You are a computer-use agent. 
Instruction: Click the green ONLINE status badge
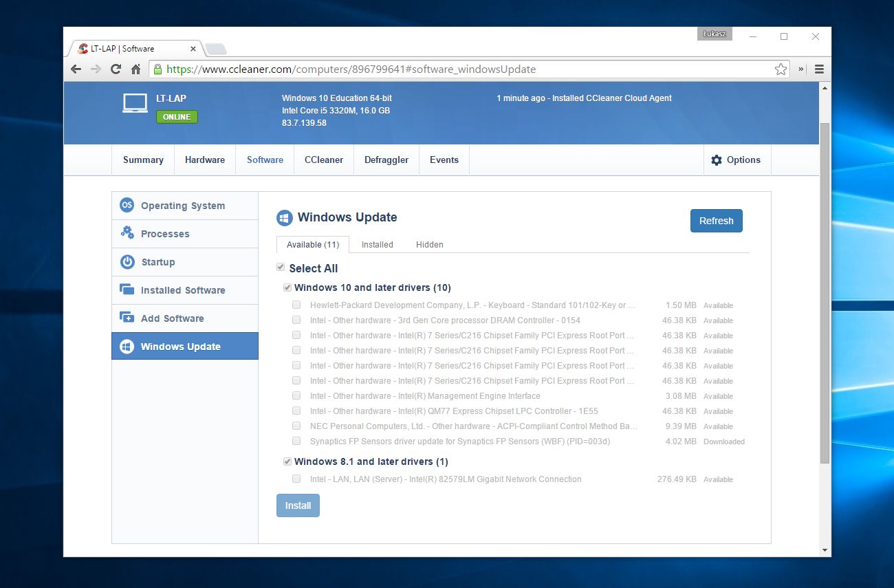coord(177,117)
